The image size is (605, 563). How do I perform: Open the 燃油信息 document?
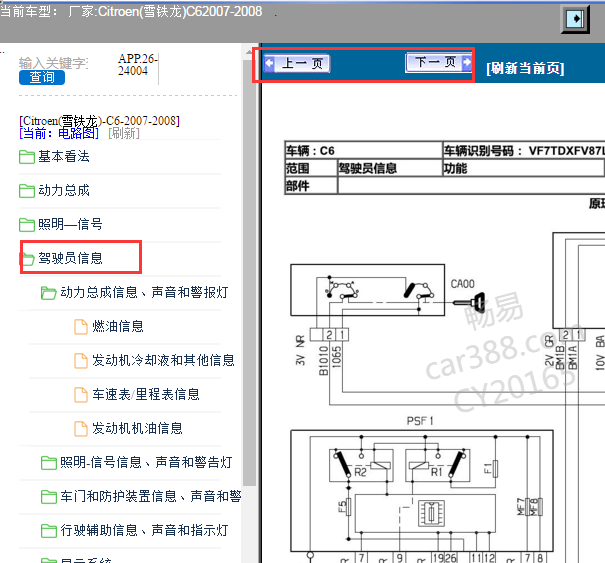pos(118,326)
